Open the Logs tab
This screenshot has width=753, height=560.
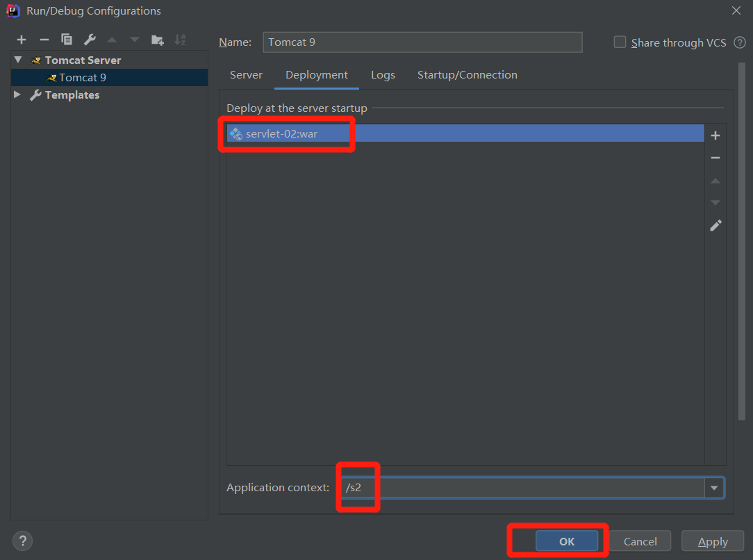pyautogui.click(x=383, y=75)
